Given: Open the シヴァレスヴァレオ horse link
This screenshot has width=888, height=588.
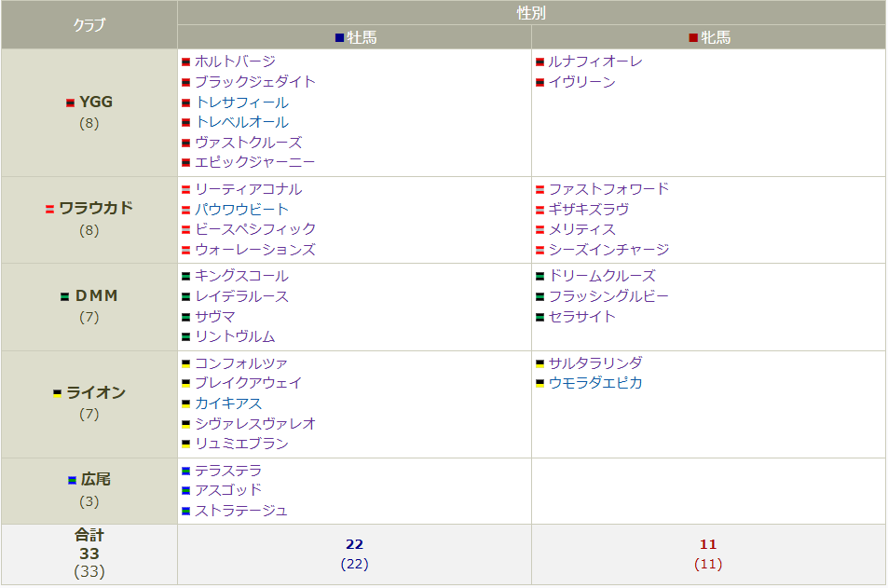Looking at the screenshot, I should tap(255, 423).
